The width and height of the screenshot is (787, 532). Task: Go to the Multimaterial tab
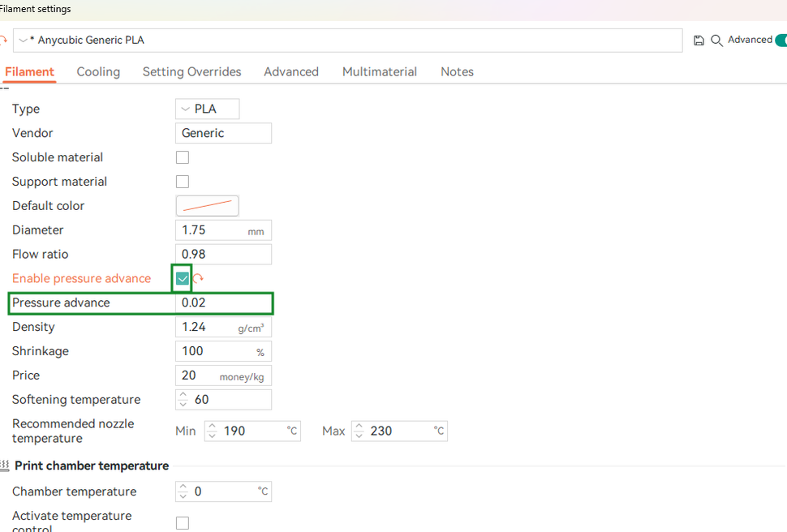[380, 71]
